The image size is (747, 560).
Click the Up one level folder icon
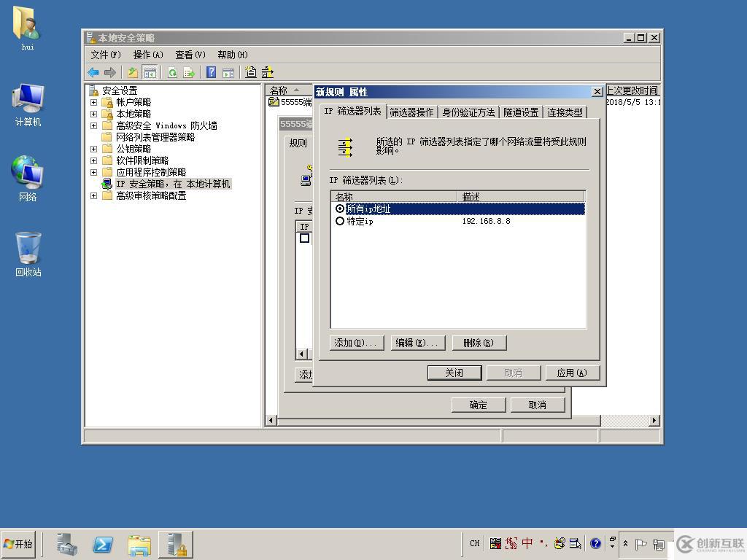[x=132, y=72]
